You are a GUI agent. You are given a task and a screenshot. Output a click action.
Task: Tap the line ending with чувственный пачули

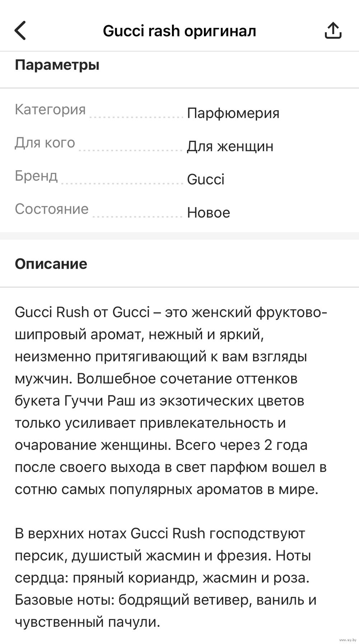[87, 622]
